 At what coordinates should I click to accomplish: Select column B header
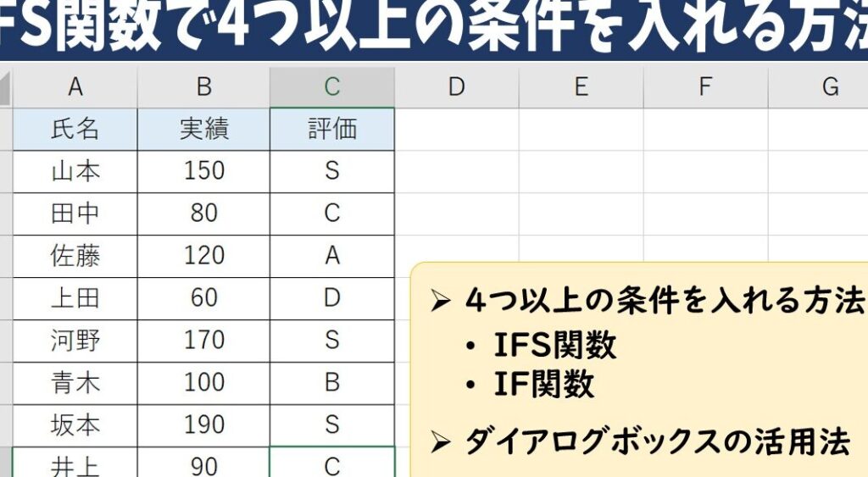pos(203,86)
